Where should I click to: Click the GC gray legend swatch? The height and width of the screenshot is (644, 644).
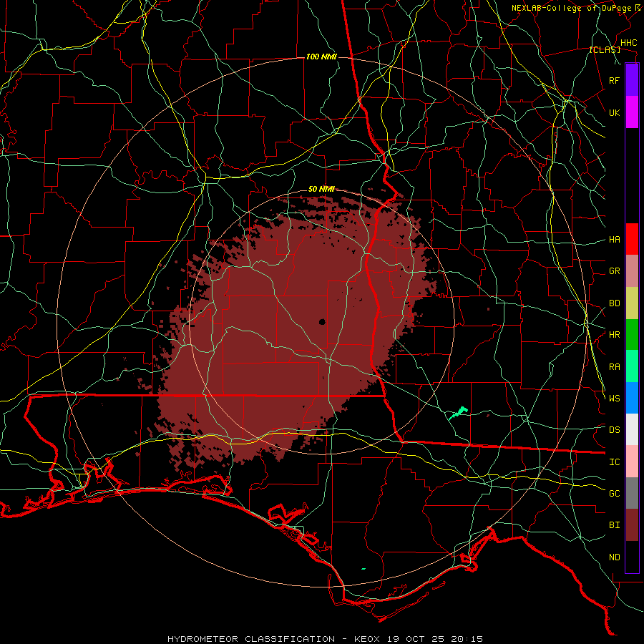[632, 493]
